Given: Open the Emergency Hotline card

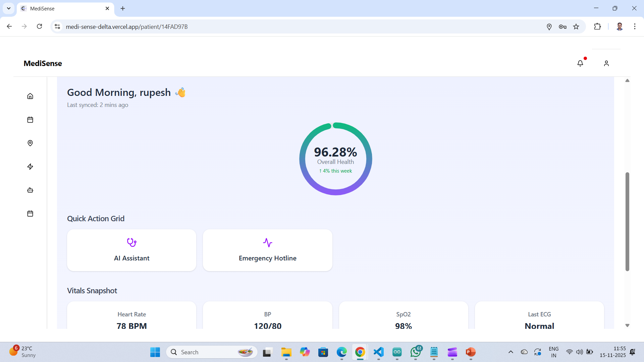Looking at the screenshot, I should 267,250.
